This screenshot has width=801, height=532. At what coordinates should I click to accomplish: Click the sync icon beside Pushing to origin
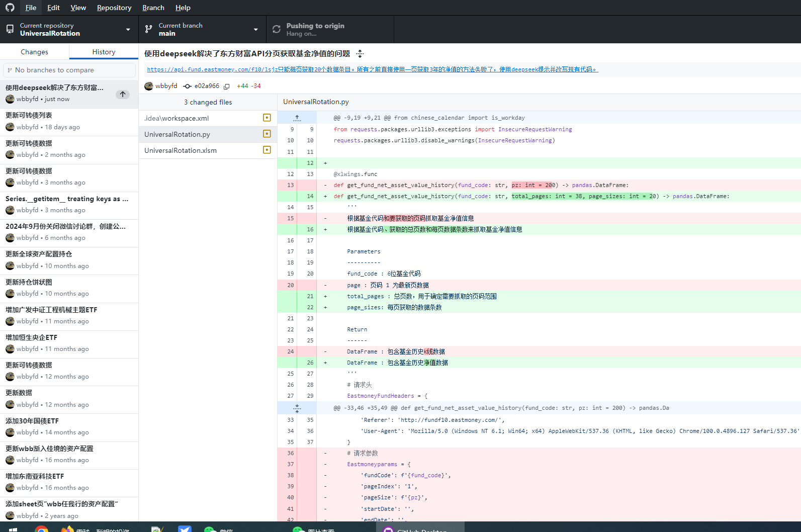[277, 29]
